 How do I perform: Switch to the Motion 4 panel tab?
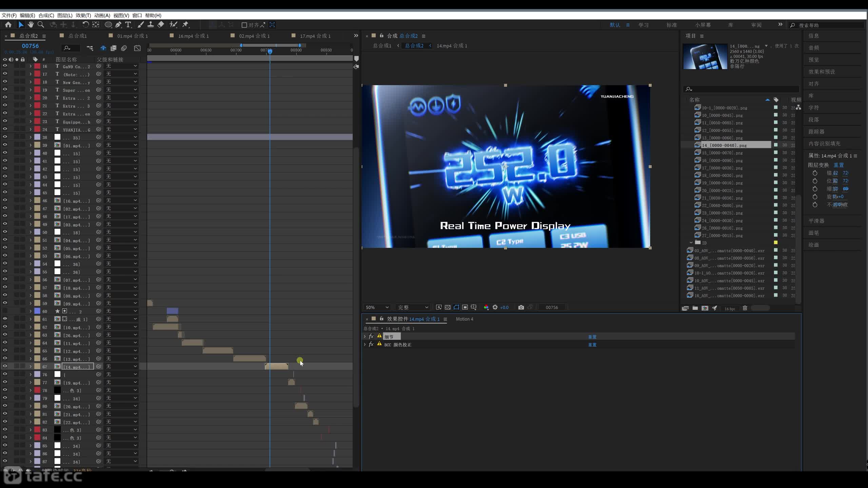(465, 319)
